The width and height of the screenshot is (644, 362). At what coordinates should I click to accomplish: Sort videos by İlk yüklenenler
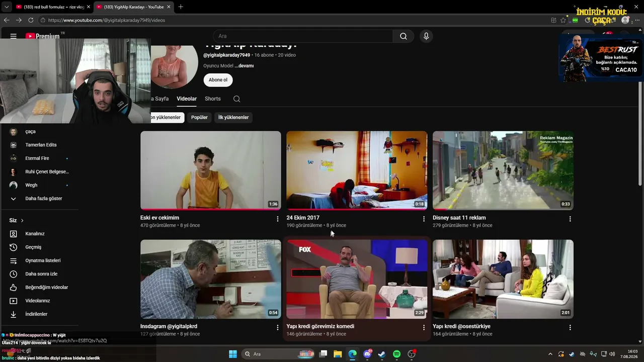pyautogui.click(x=233, y=118)
